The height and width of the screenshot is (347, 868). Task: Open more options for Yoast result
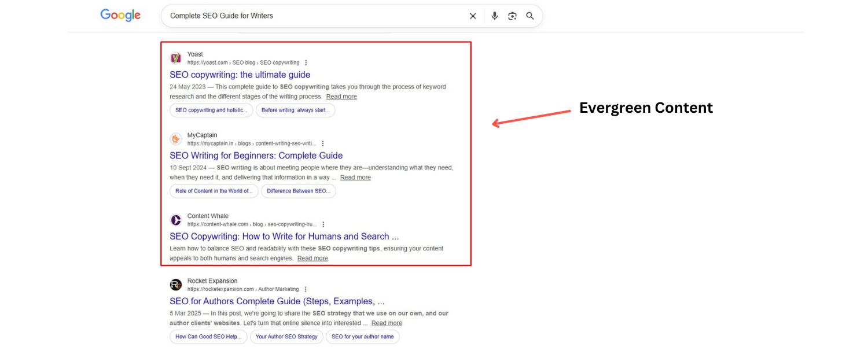[x=306, y=62]
